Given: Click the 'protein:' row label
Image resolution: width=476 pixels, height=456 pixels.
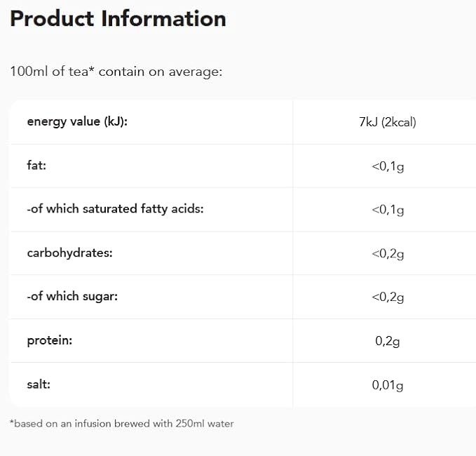Looking at the screenshot, I should (x=50, y=340).
